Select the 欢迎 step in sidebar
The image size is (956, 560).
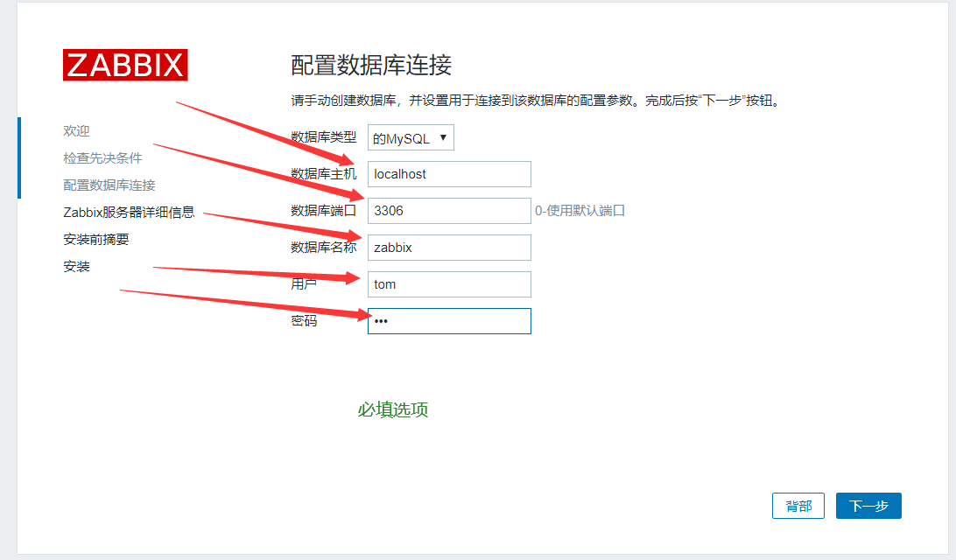click(x=76, y=131)
